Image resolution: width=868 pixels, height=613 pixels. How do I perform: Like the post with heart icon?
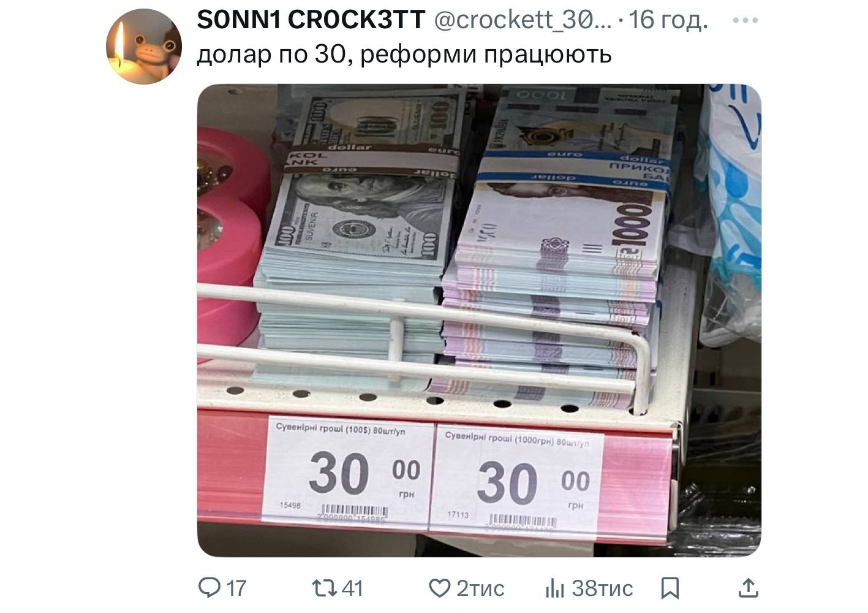point(439,588)
